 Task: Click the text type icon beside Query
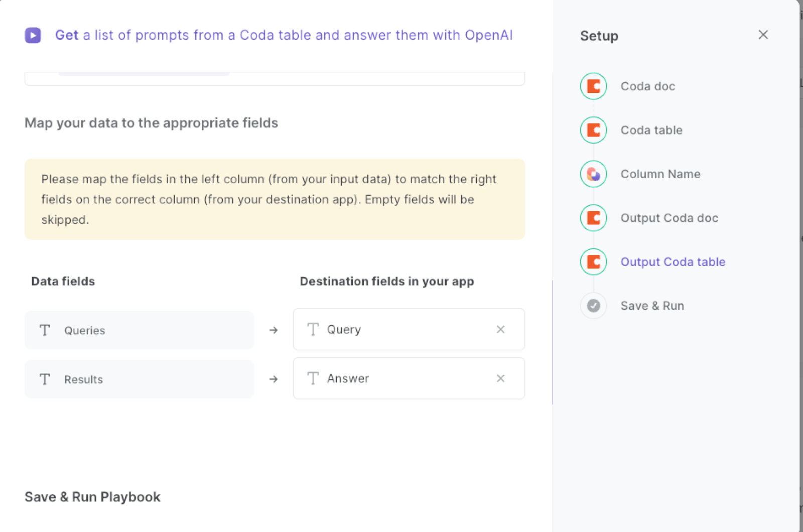pyautogui.click(x=313, y=329)
